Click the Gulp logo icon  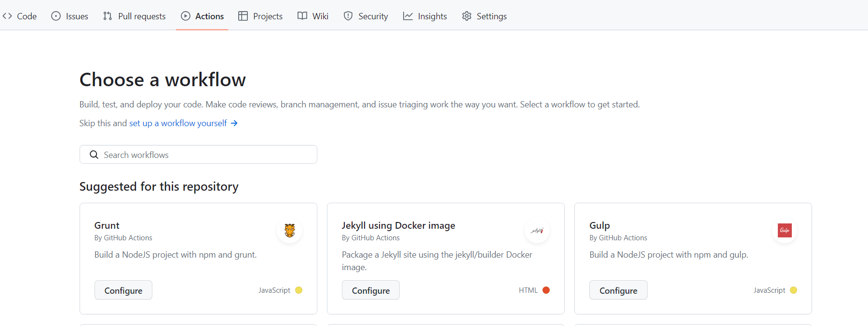785,230
